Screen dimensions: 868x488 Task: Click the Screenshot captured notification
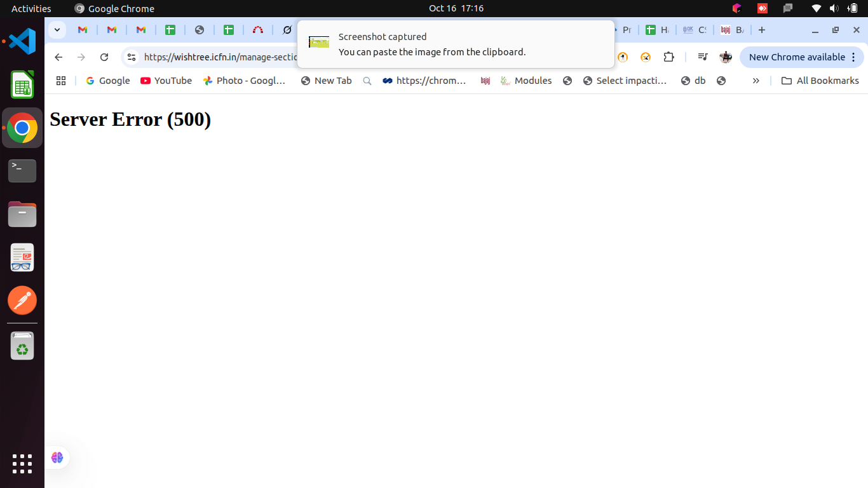click(456, 44)
